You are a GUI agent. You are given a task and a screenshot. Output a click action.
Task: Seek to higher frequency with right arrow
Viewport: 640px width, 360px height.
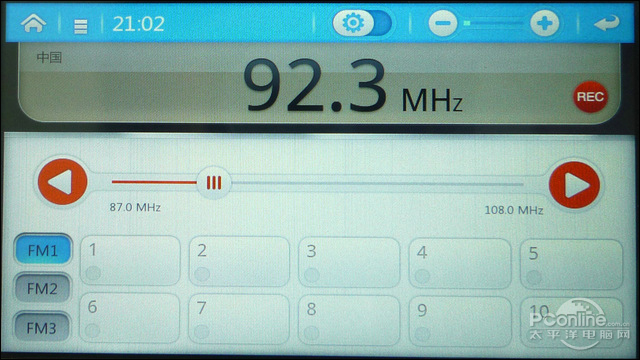(574, 184)
